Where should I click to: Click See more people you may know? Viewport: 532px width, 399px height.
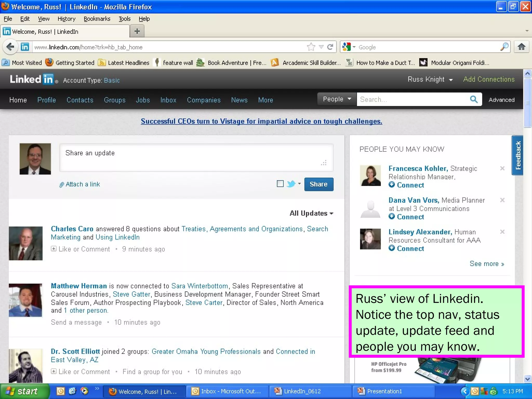pos(487,264)
